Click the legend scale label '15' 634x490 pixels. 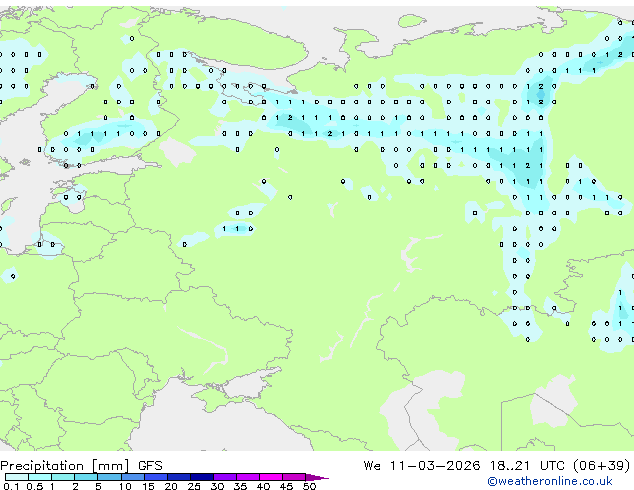click(x=148, y=486)
